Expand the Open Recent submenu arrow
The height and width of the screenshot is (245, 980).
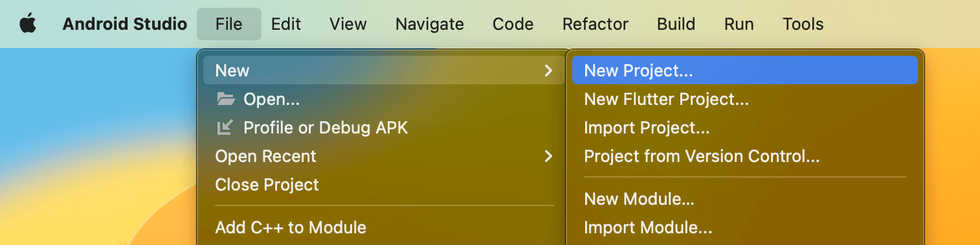548,156
